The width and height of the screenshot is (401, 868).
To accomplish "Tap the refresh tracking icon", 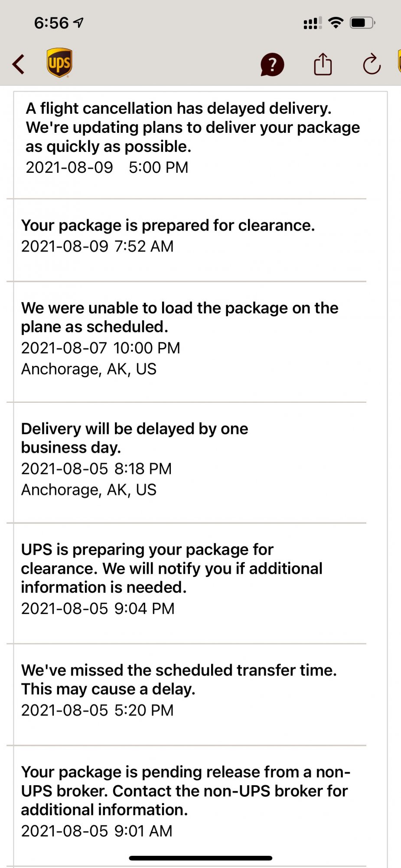I will 372,65.
